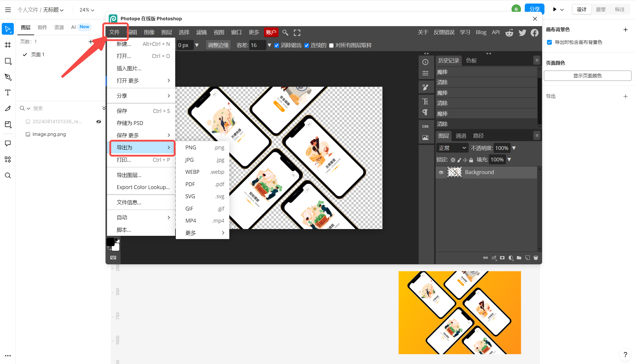This screenshot has height=364, width=635.
Task: Click the 显示页面颜色 button
Action: (587, 76)
